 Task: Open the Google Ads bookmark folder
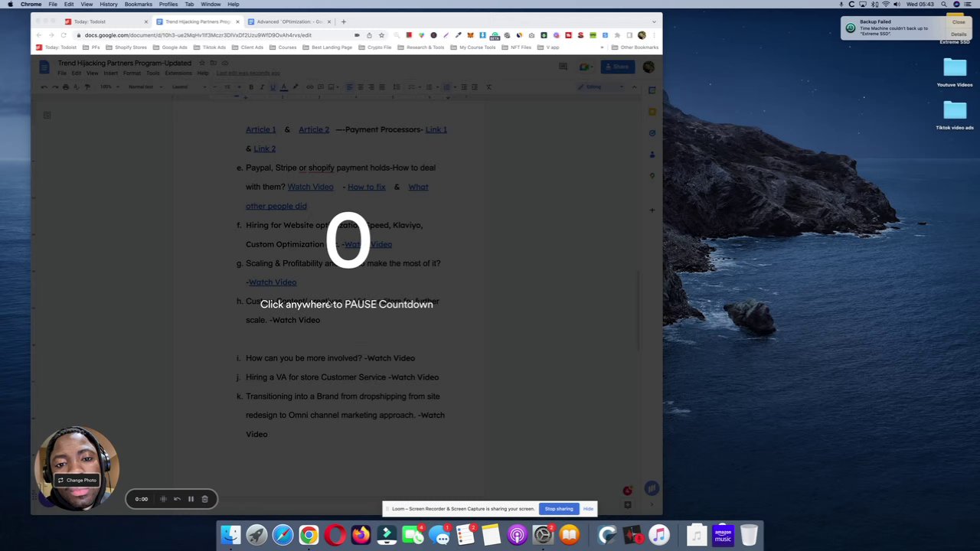(171, 47)
